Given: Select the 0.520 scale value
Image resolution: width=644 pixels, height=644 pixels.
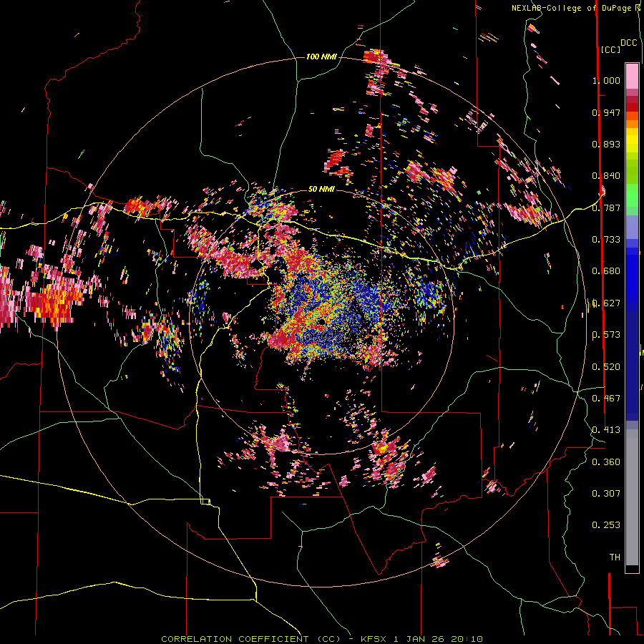Looking at the screenshot, I should [x=606, y=367].
